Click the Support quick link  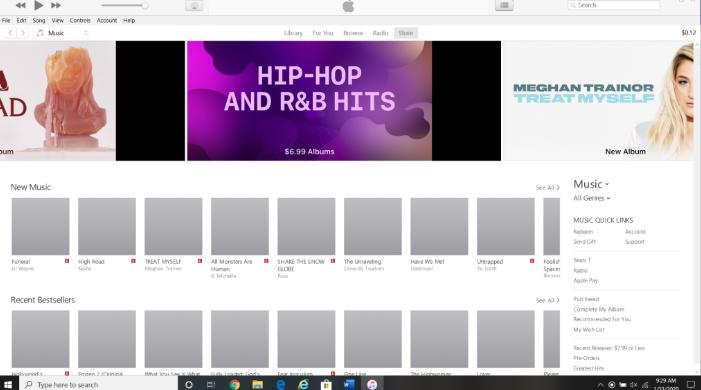pyautogui.click(x=635, y=242)
